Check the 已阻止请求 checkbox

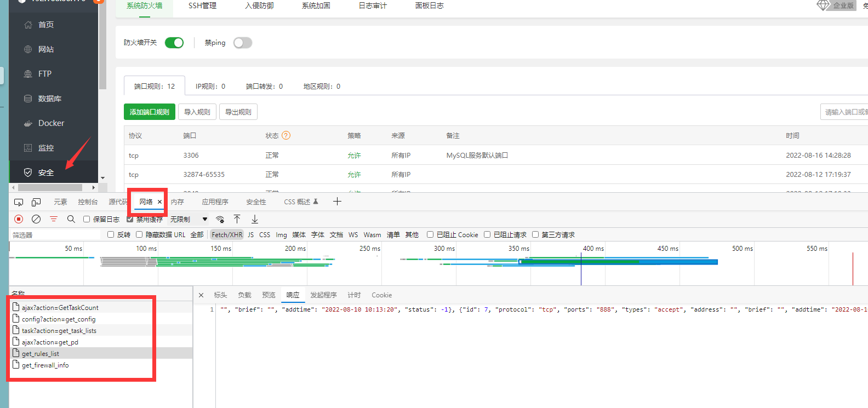487,234
